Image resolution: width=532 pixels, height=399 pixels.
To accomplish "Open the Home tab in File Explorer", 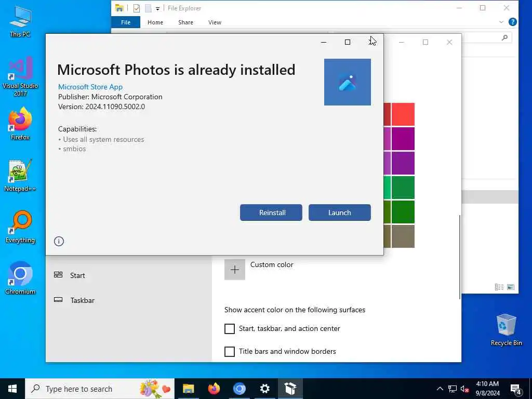I will point(155,22).
